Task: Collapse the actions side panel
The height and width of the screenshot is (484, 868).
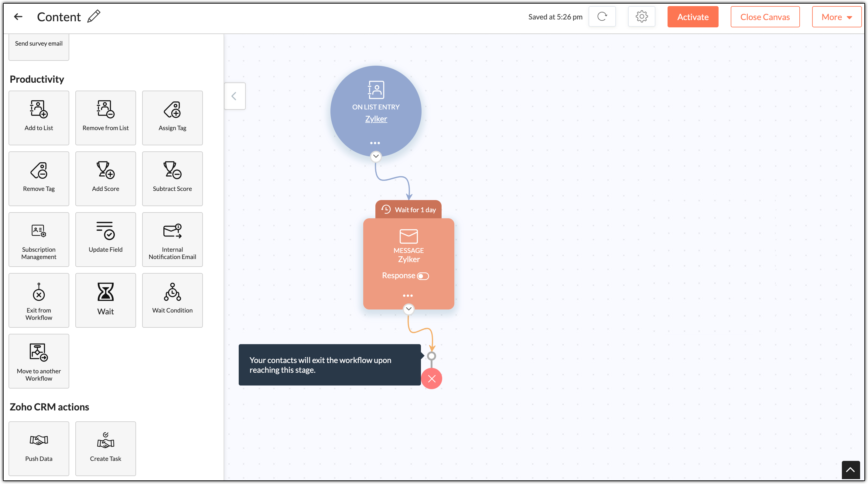Action: (234, 96)
